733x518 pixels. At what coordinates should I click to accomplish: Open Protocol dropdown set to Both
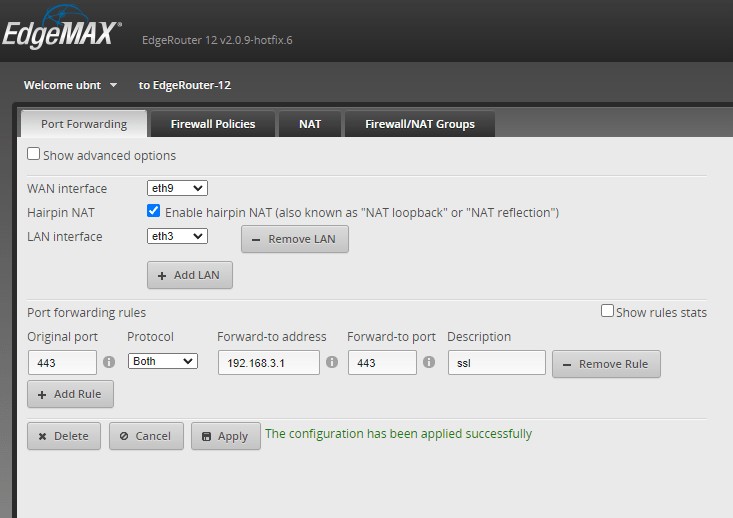coord(163,361)
